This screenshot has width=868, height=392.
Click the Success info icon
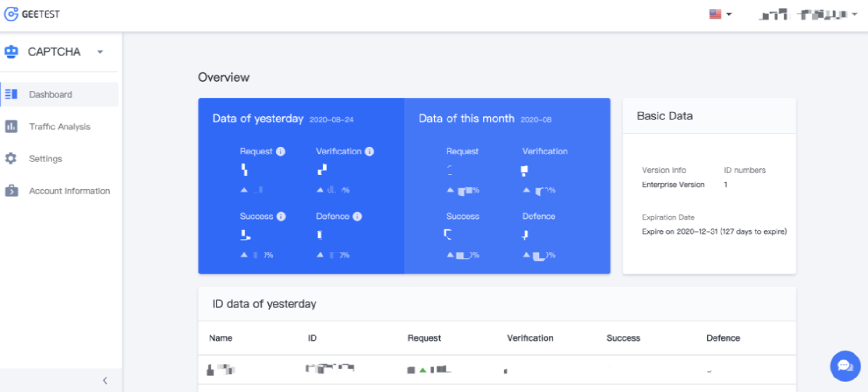tap(281, 217)
